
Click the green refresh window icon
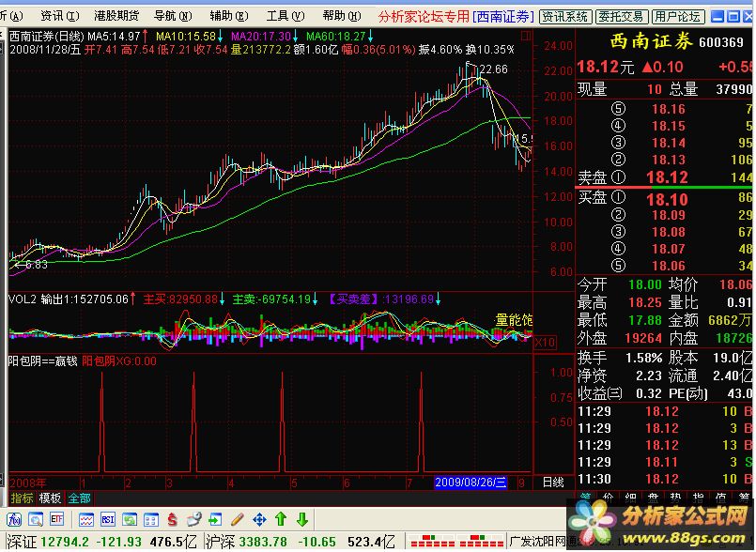click(x=130, y=520)
